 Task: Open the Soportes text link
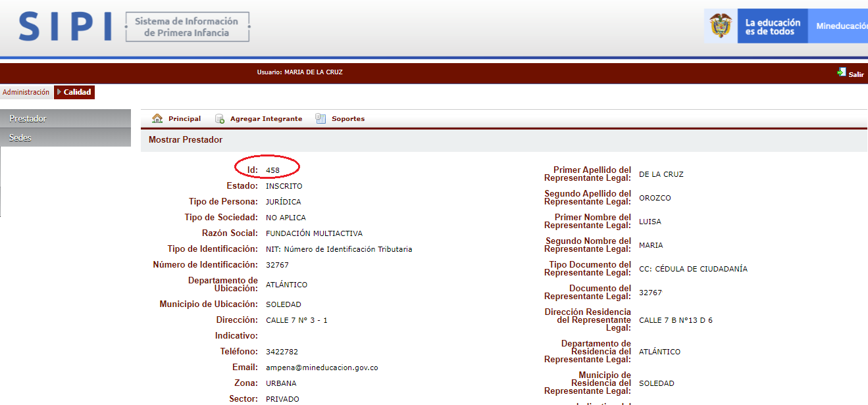pyautogui.click(x=348, y=119)
